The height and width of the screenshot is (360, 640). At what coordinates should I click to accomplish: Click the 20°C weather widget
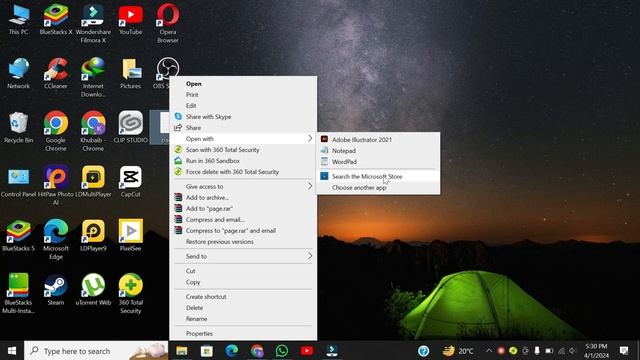point(458,351)
